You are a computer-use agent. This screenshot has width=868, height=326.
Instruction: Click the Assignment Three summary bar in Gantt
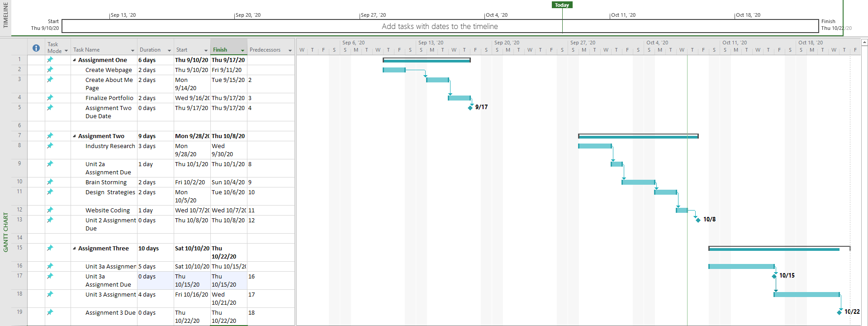click(779, 248)
